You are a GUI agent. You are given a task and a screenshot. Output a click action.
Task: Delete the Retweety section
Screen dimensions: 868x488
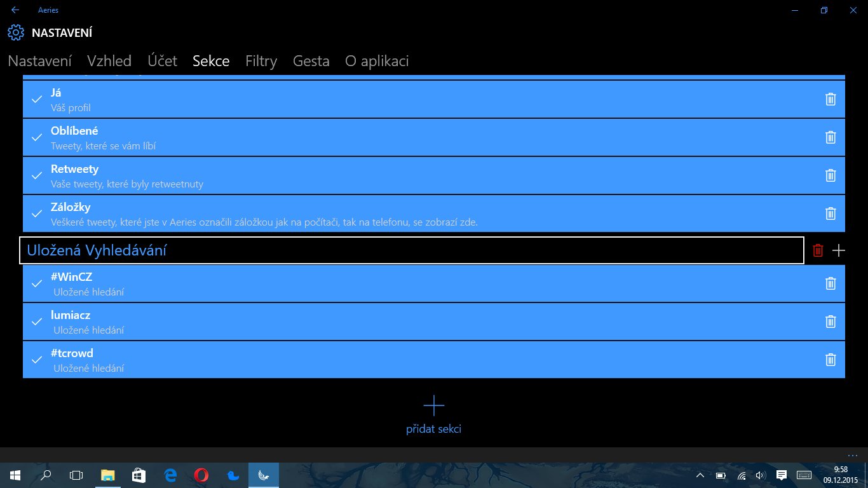tap(830, 175)
